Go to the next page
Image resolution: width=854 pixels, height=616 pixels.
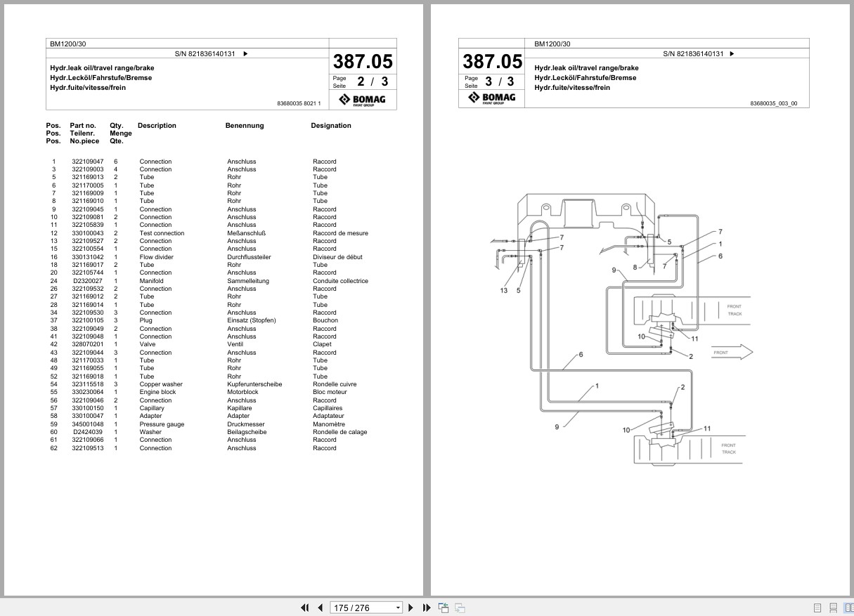pyautogui.click(x=411, y=608)
